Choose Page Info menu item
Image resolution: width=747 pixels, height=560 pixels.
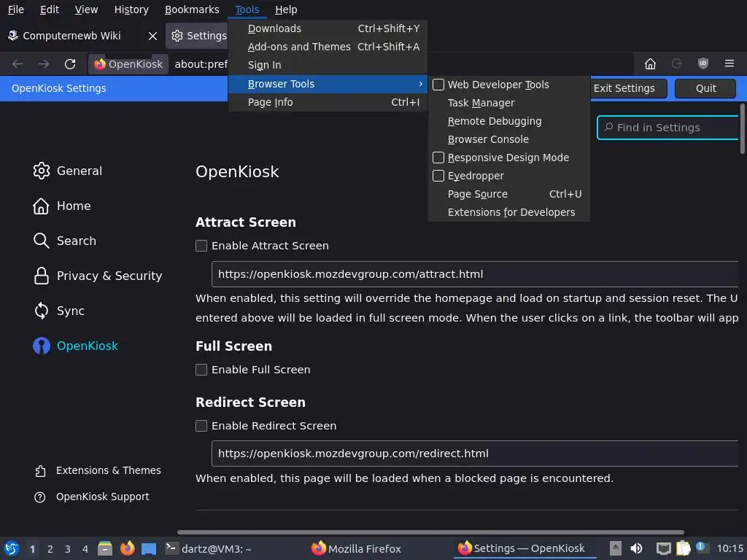tap(328, 102)
